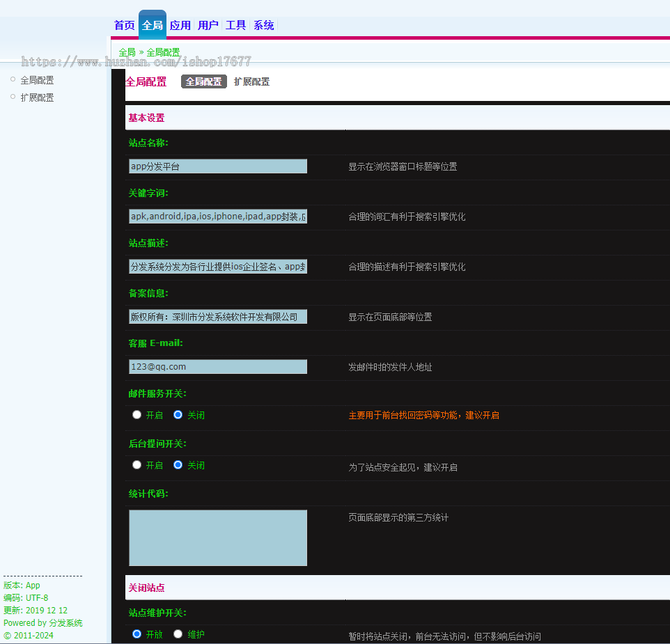Open the 首页 top menu

pos(125,25)
